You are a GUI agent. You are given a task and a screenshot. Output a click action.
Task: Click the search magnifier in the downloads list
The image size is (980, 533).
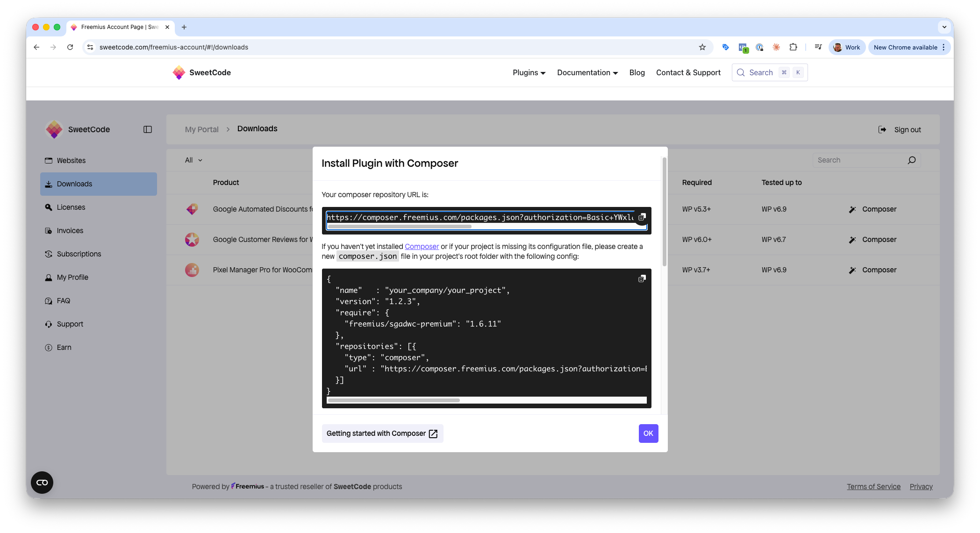(911, 160)
